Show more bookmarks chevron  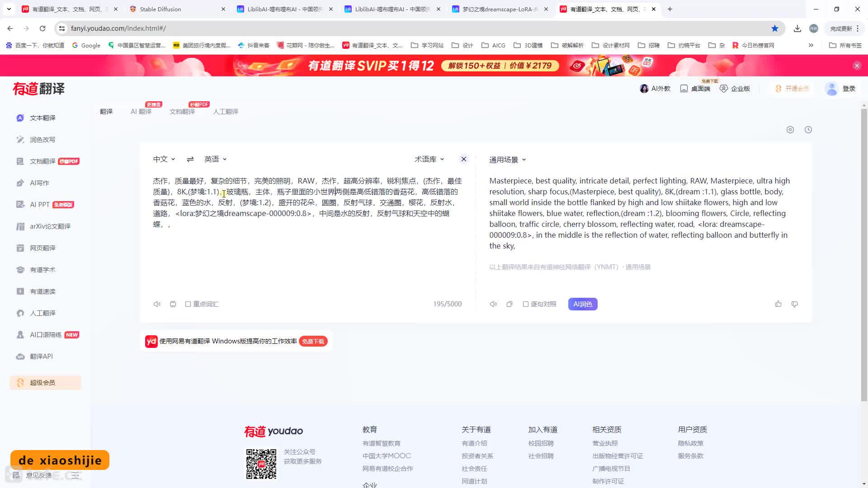[811, 45]
